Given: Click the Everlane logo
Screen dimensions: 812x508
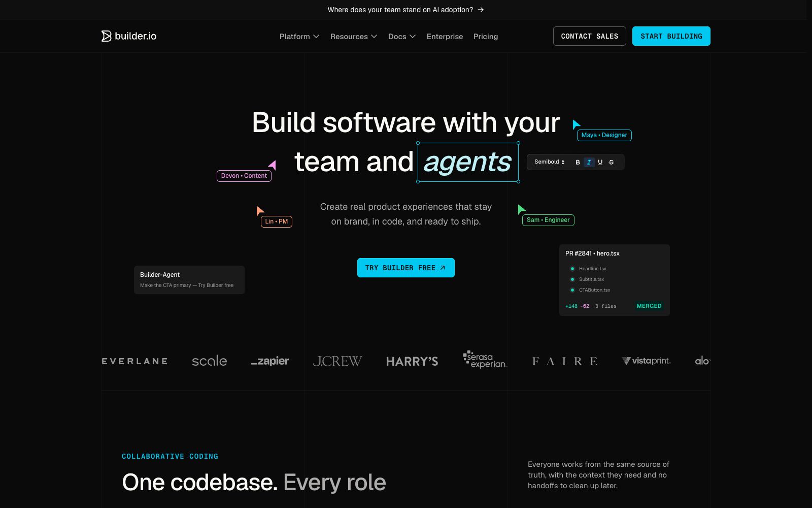Looking at the screenshot, I should pos(134,361).
